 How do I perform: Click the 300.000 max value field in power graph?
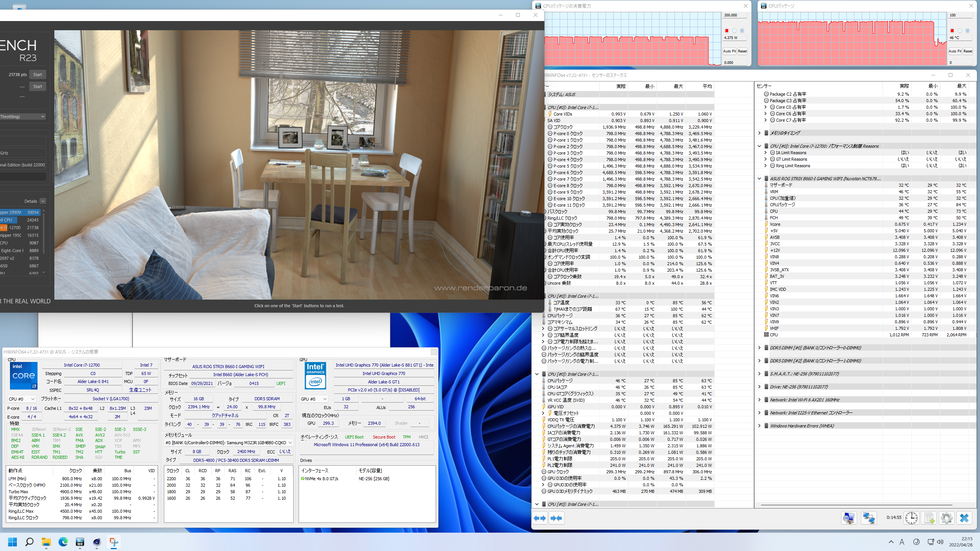pyautogui.click(x=735, y=15)
